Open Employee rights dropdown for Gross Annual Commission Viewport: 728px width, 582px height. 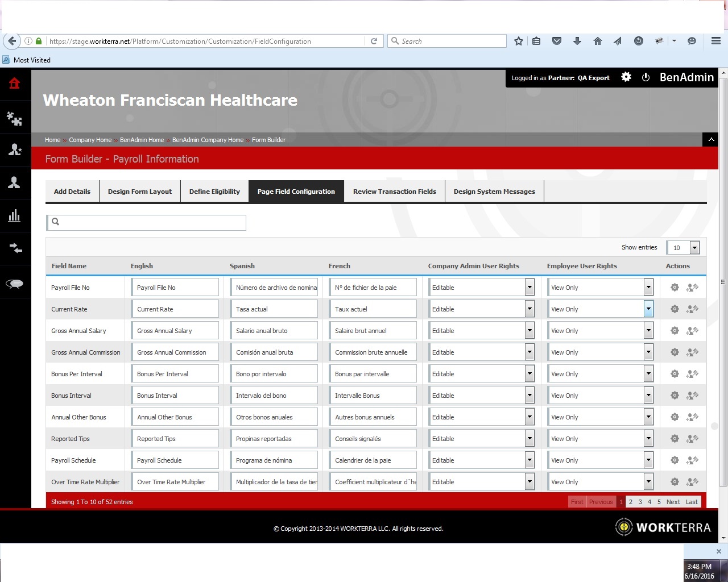600,352
